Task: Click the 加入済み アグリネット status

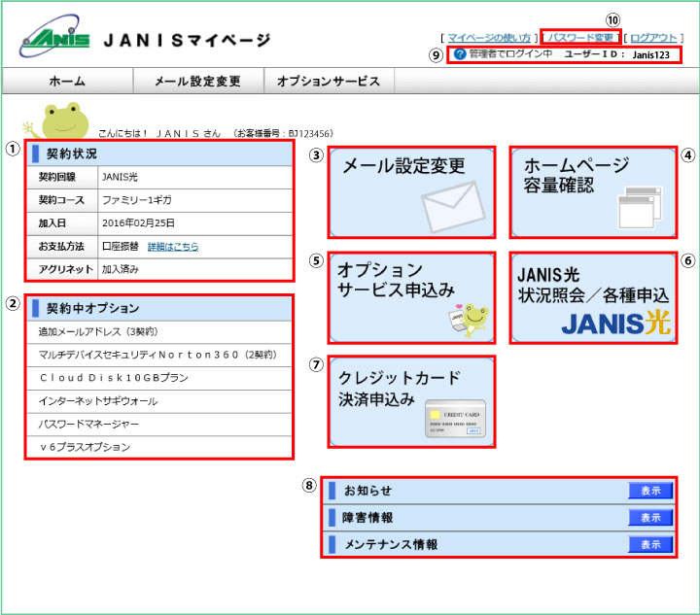Action: pyautogui.click(x=121, y=269)
